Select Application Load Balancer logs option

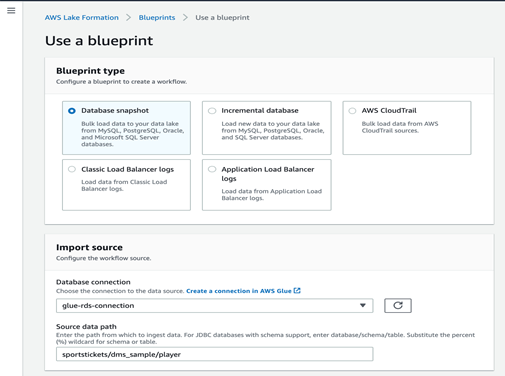(x=212, y=169)
